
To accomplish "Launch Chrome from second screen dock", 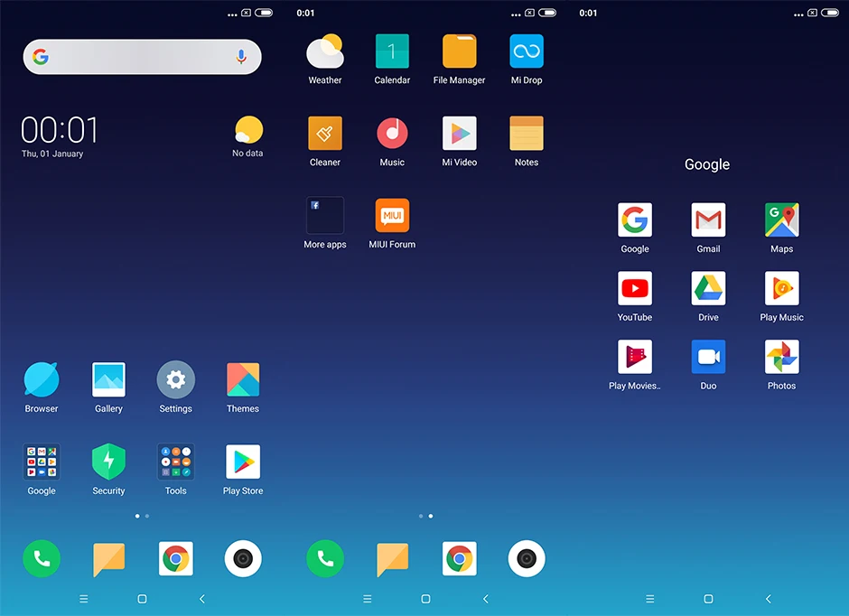I will [459, 558].
